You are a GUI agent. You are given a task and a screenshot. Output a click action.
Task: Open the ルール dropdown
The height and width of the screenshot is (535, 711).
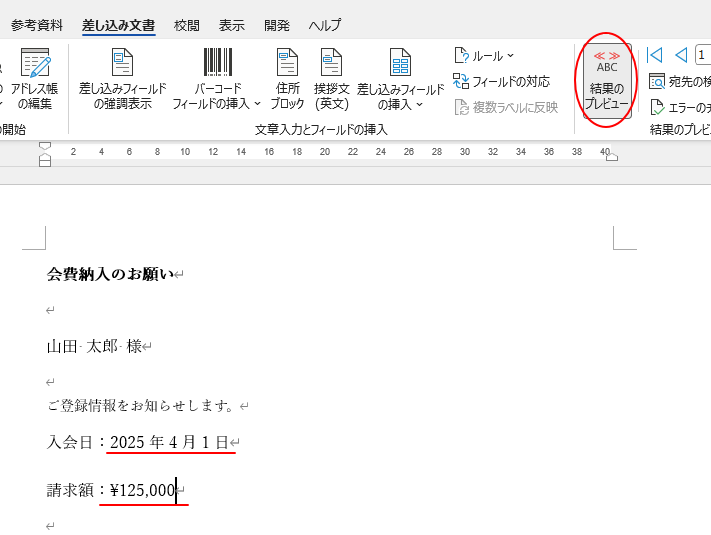click(x=484, y=56)
